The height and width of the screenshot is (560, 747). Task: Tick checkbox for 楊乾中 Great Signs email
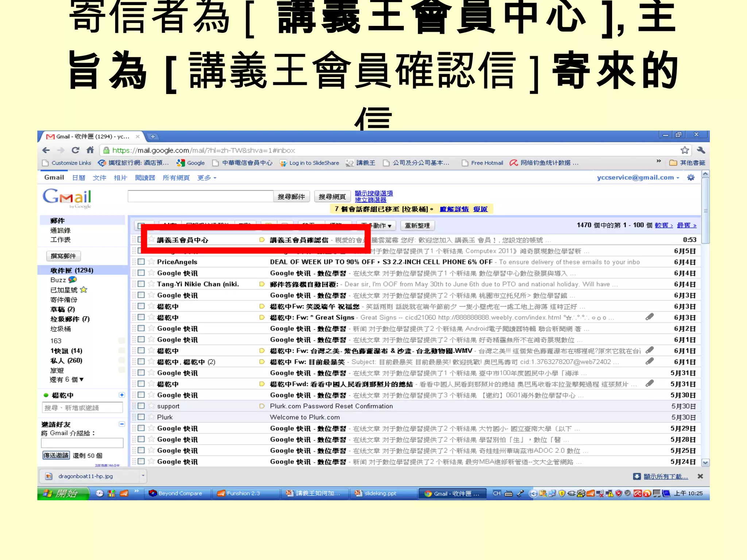[x=141, y=317]
